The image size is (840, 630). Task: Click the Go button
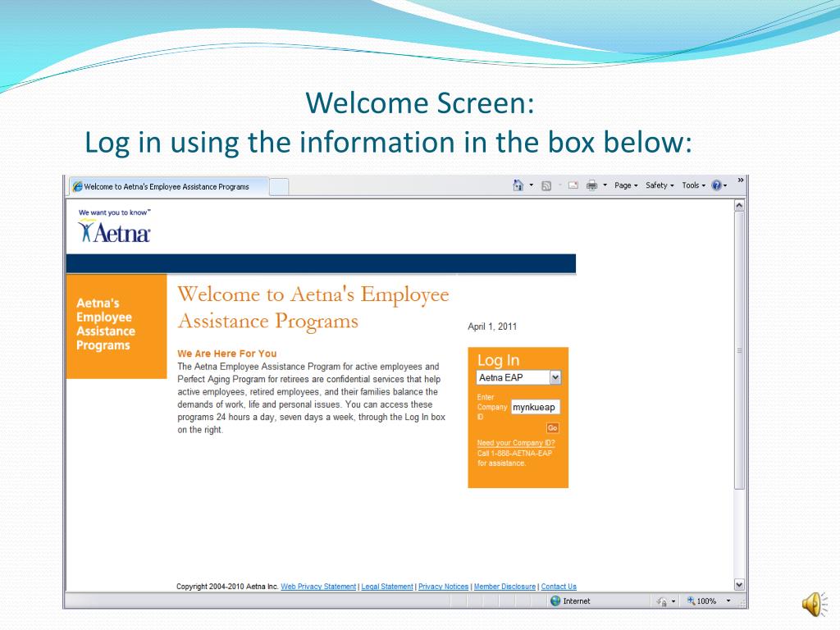(552, 428)
